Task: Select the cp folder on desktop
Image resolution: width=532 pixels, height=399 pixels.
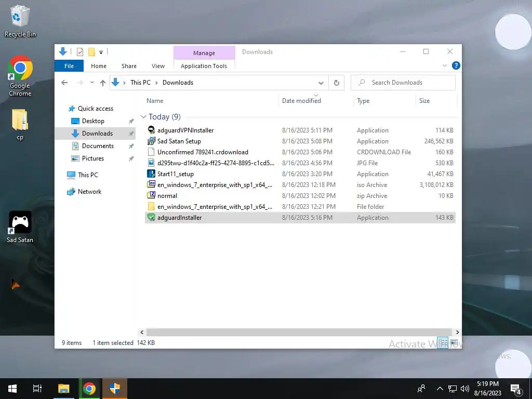Action: tap(20, 125)
